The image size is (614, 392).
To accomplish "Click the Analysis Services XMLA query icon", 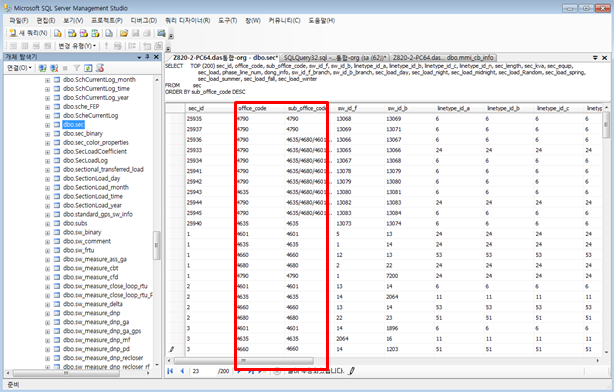I will (96, 33).
